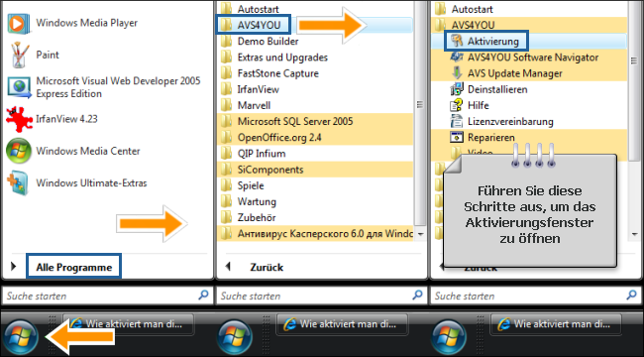The image size is (644, 357).
Task: Open the Wartung folder
Action: (314, 201)
